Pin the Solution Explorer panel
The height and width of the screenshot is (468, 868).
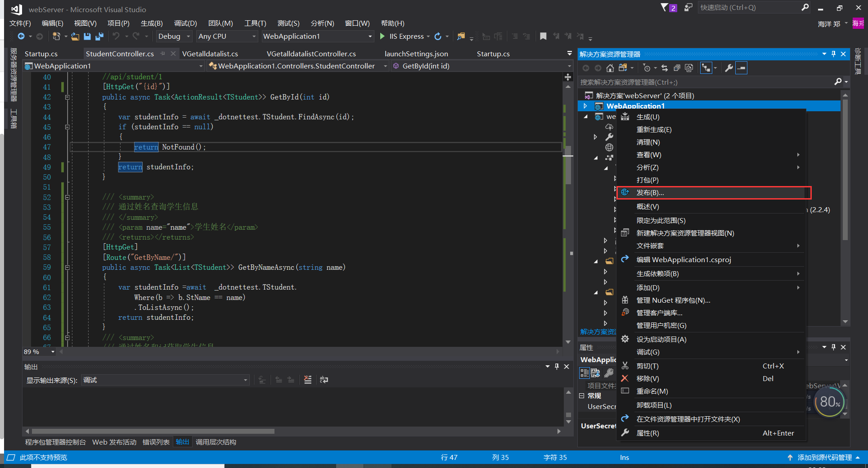[833, 54]
